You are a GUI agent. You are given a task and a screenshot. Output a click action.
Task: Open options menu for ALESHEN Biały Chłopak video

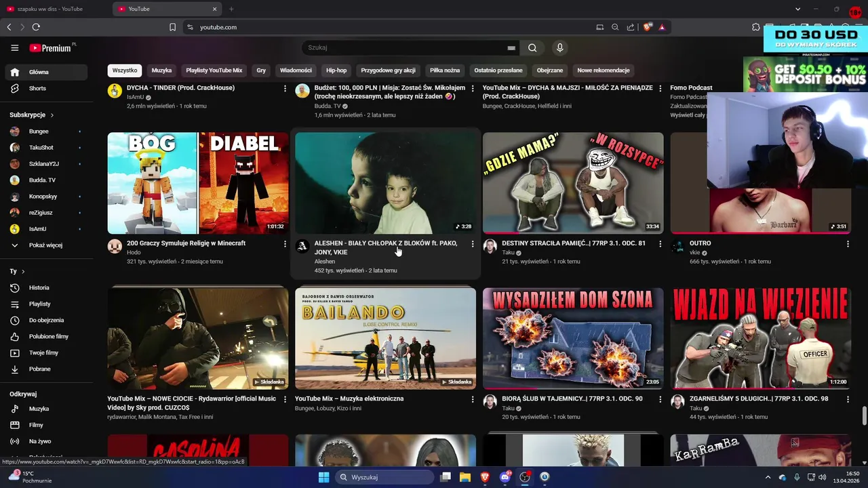point(473,244)
